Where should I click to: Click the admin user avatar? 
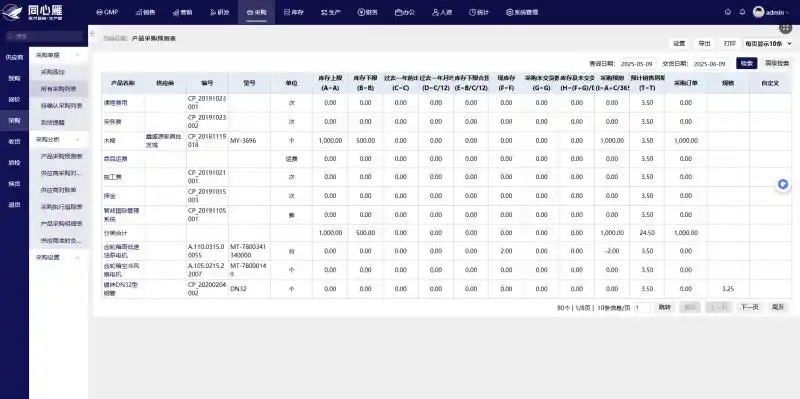(759, 12)
